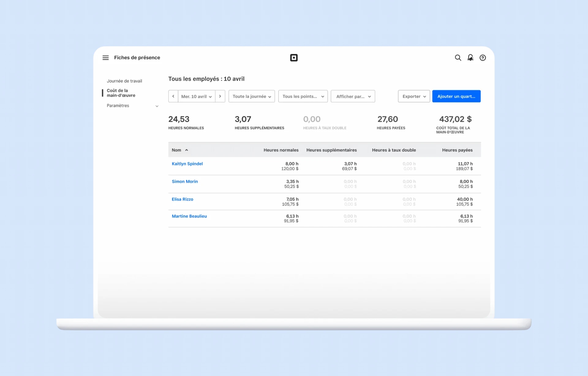Open the search function

[x=458, y=58]
